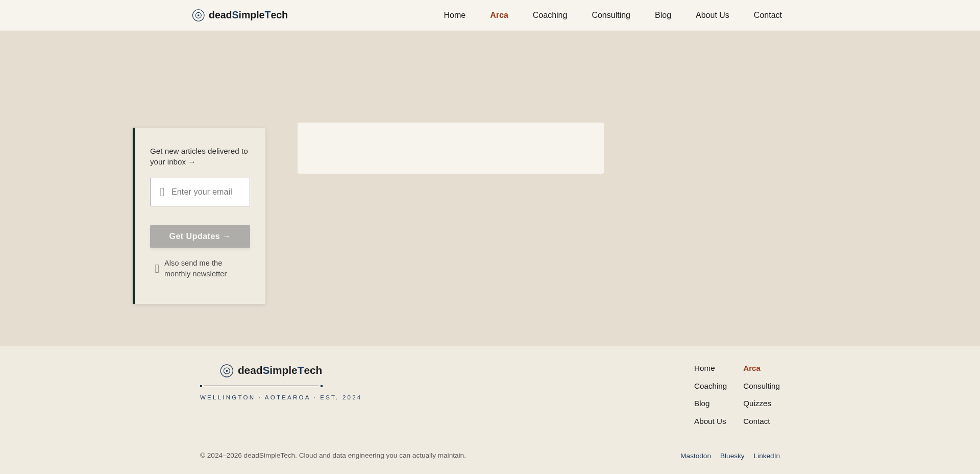Open About Us from the footer
The width and height of the screenshot is (980, 474).
(710, 421)
